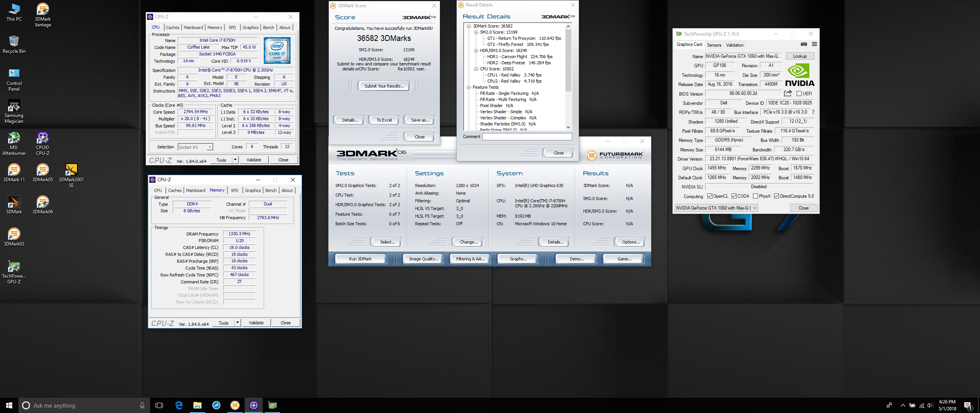Open This PC desktop icon
The width and height of the screenshot is (980, 413).
14,12
